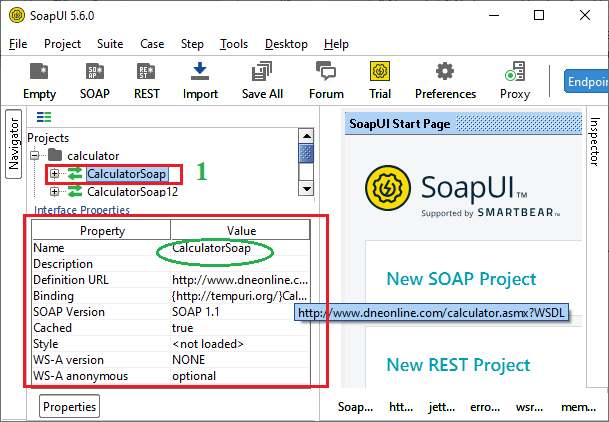
Task: Collapse the calculator project node
Action: [35, 156]
